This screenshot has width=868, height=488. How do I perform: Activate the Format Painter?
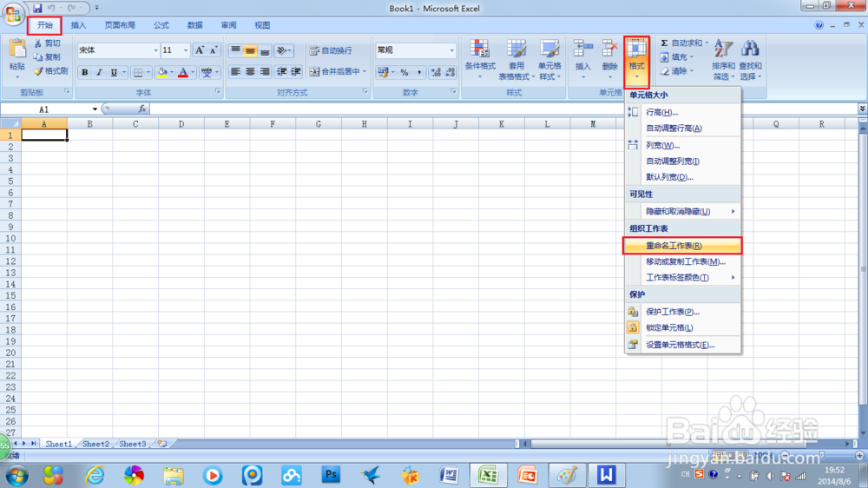pyautogui.click(x=51, y=71)
